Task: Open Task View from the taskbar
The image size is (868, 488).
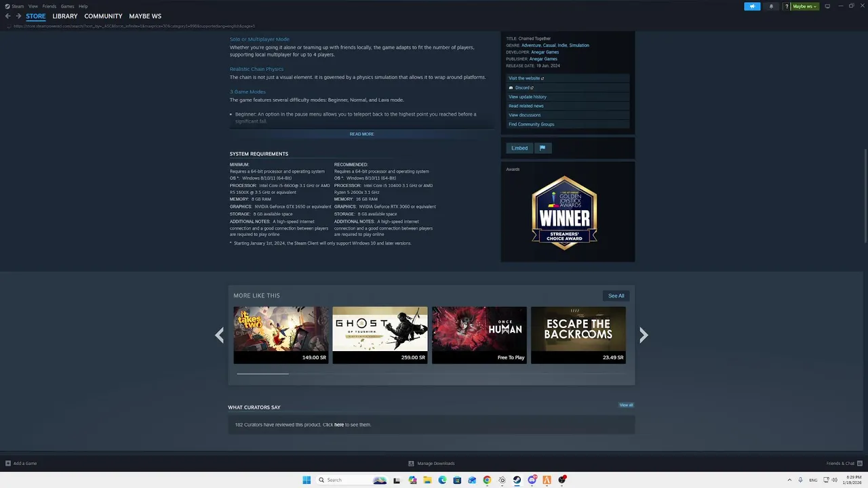Action: click(x=397, y=480)
